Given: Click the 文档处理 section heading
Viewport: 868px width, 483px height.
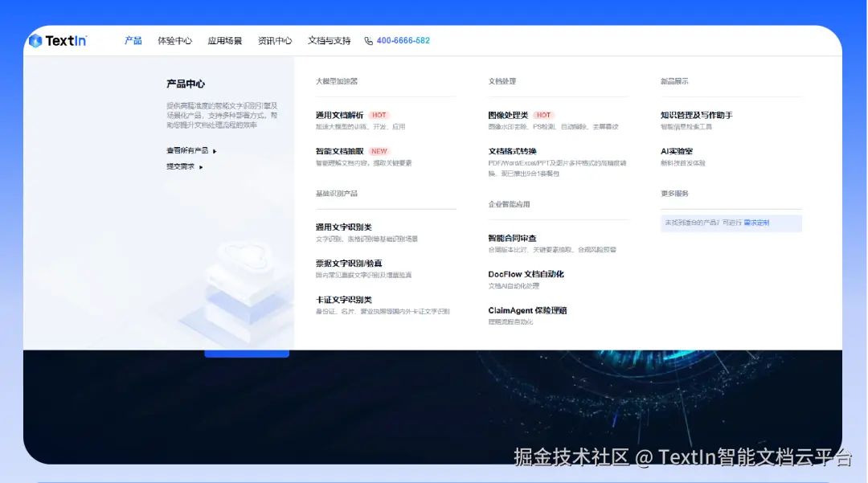Looking at the screenshot, I should pos(502,81).
